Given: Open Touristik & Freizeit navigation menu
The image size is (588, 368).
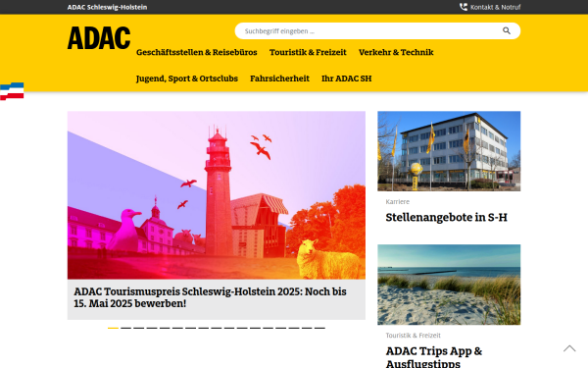Looking at the screenshot, I should click(308, 52).
